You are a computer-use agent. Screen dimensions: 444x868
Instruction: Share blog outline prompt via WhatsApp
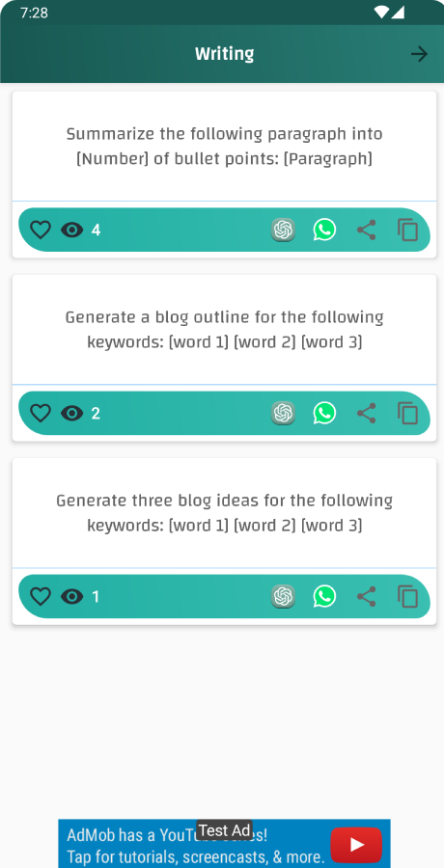[324, 413]
